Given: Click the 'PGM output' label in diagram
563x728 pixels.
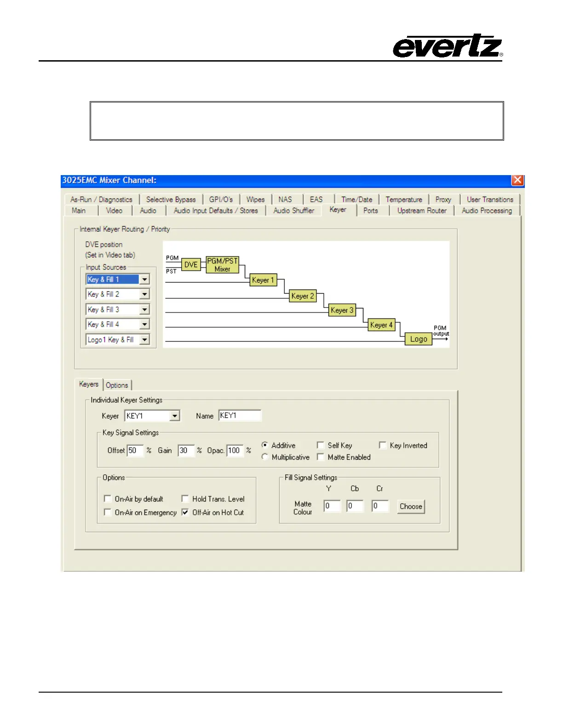Looking at the screenshot, I should point(441,331).
